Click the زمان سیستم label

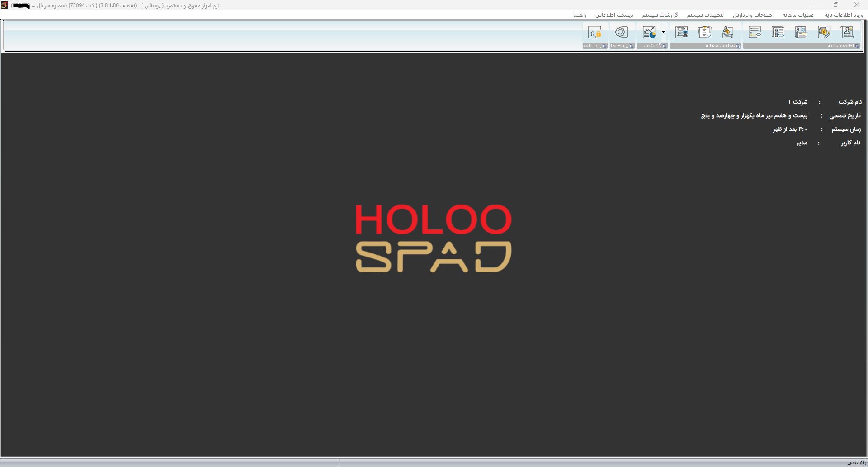[x=846, y=129]
